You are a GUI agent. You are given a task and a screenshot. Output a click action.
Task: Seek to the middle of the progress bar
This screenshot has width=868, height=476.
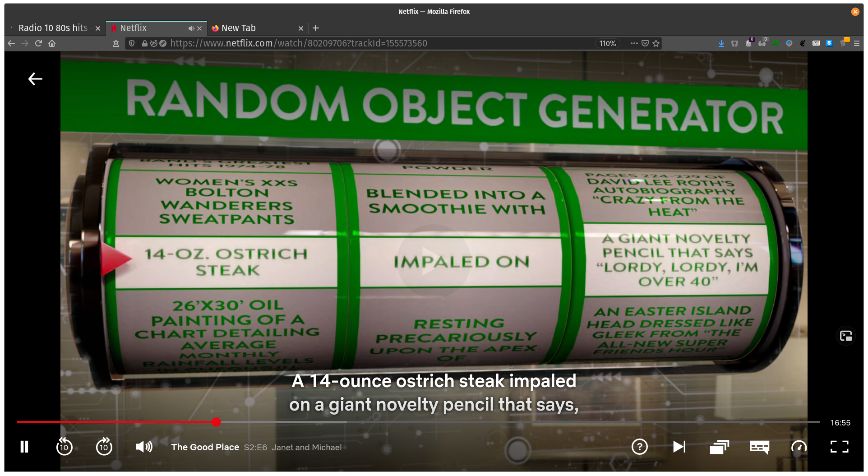pyautogui.click(x=418, y=422)
